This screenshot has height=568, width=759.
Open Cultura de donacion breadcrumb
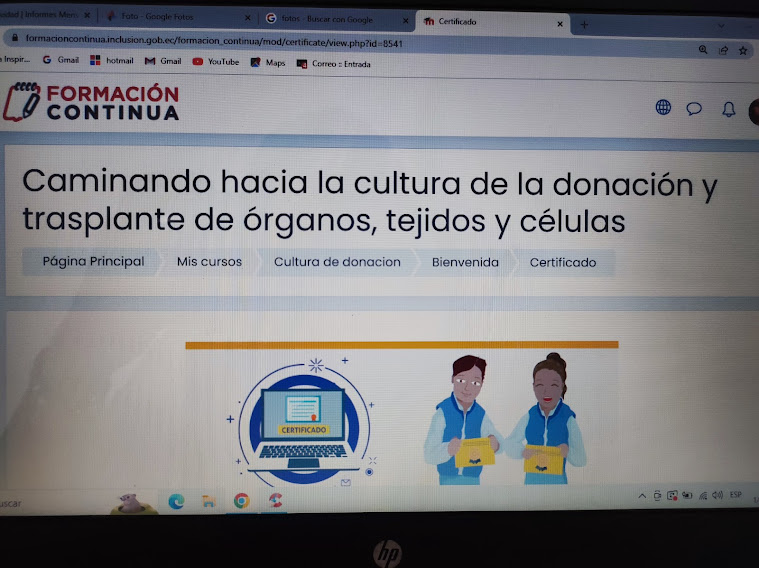point(337,262)
